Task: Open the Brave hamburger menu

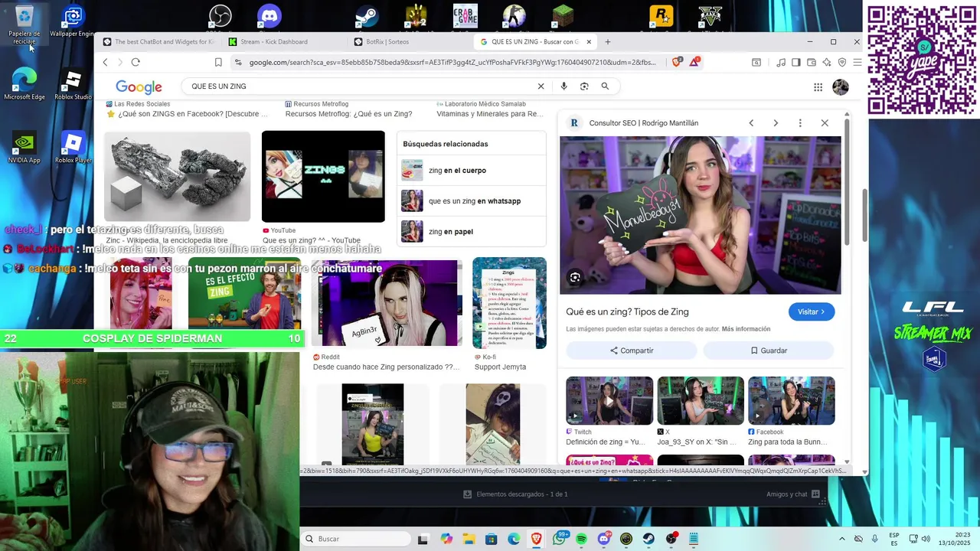Action: point(857,62)
